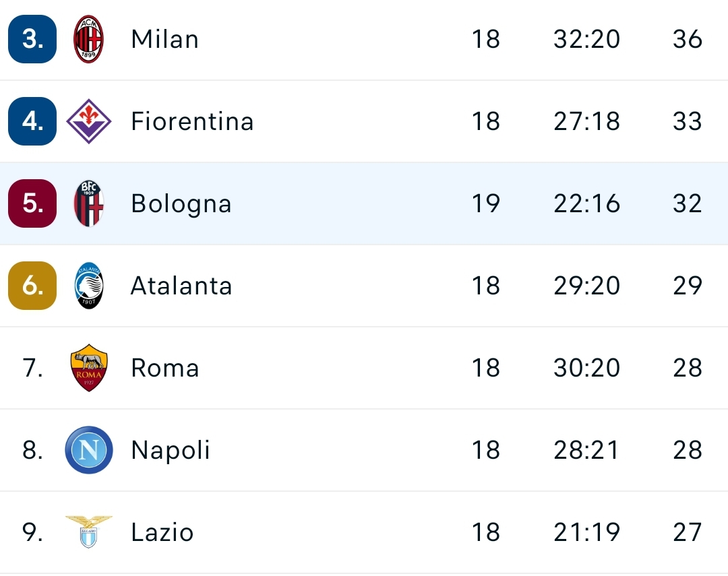Click the Atalanta club crest
Viewport: 728px width, 576px height.
(x=88, y=286)
